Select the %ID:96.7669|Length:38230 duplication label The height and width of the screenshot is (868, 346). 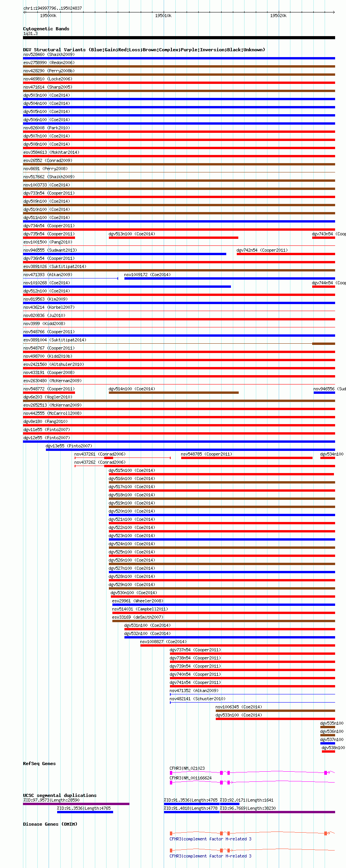coord(248,808)
